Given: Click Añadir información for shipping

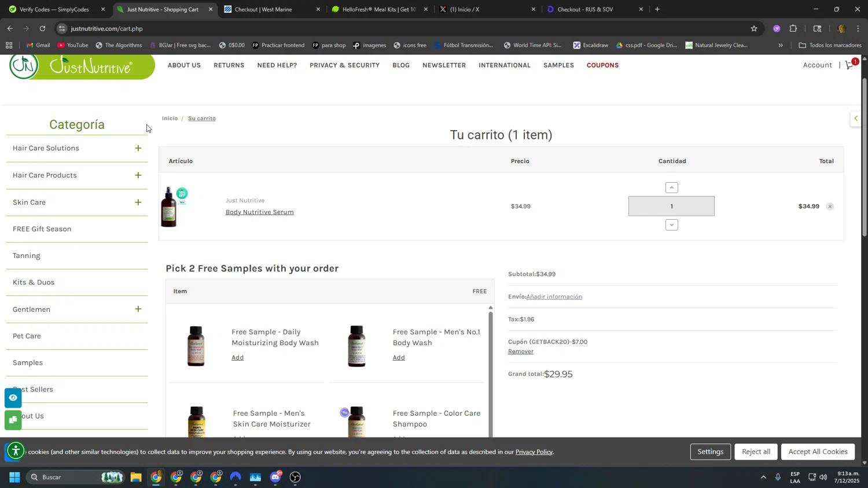Looking at the screenshot, I should pyautogui.click(x=554, y=297).
